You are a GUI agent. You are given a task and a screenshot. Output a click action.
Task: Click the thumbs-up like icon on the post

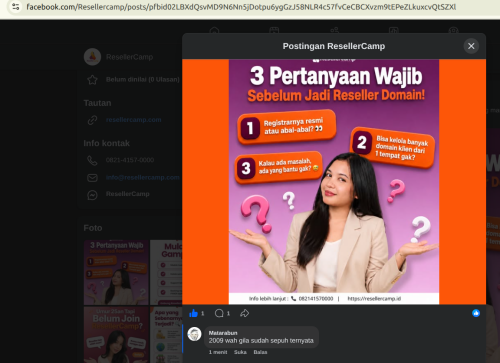[194, 313]
